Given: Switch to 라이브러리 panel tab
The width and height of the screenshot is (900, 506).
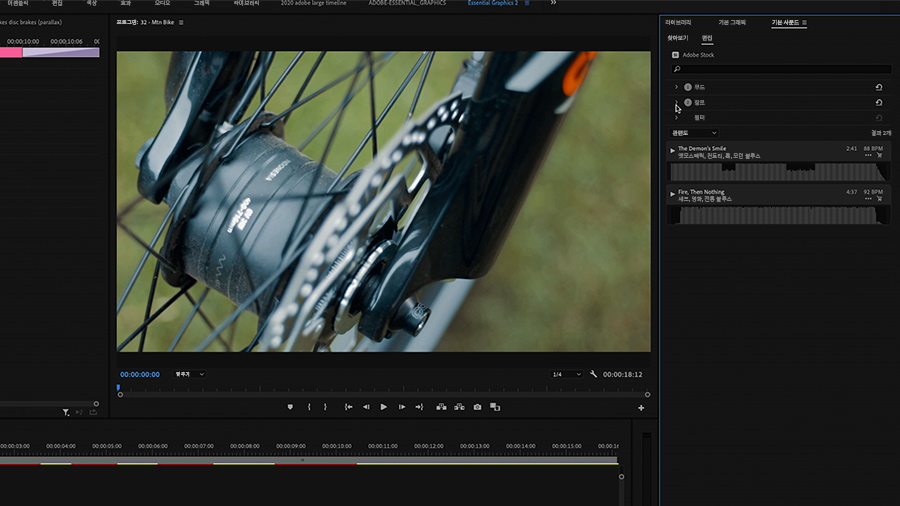Looking at the screenshot, I should [x=678, y=22].
